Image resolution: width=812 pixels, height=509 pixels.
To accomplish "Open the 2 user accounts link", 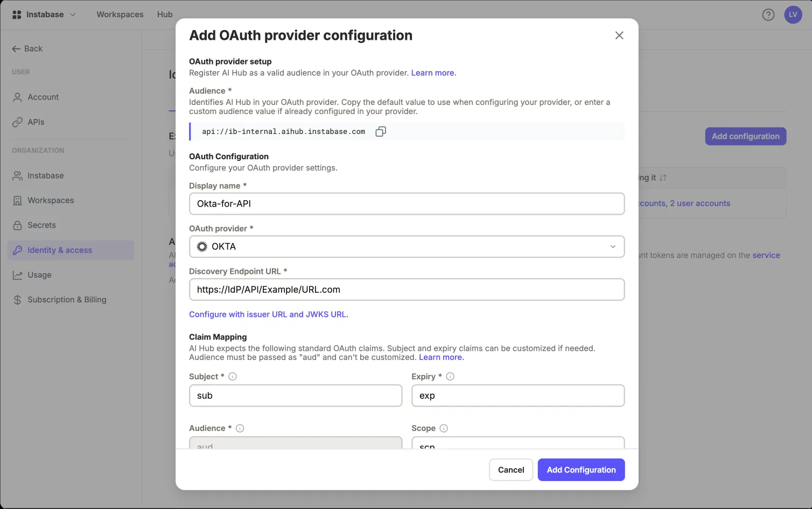I will pyautogui.click(x=700, y=203).
